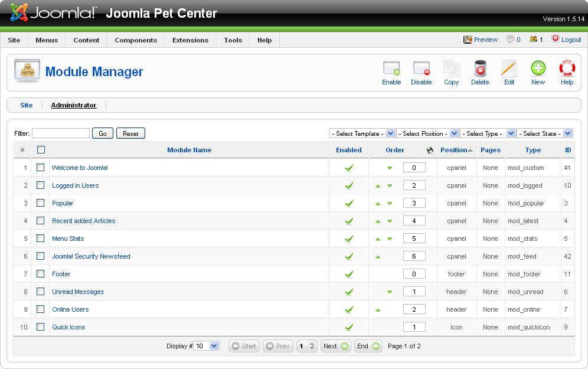Check the Footer row checkbox
Viewport: 588px width, 369px height.
(x=41, y=273)
